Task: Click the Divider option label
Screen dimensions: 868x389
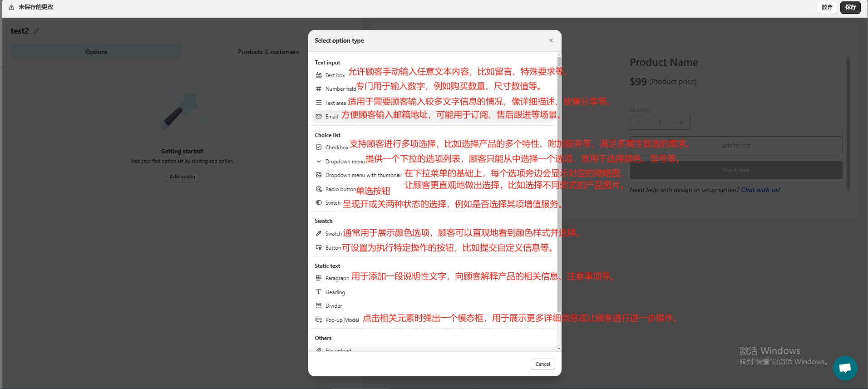Action: [x=334, y=306]
